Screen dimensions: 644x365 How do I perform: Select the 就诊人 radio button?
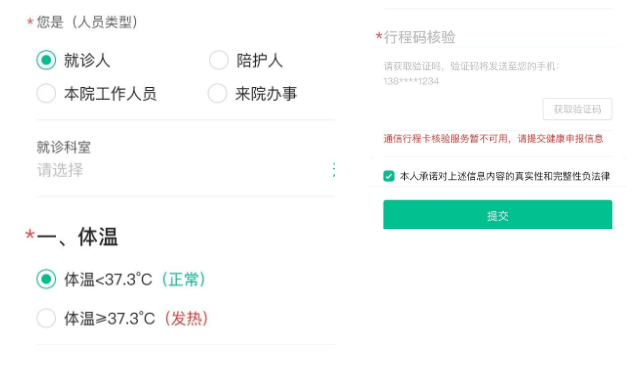pos(46,60)
